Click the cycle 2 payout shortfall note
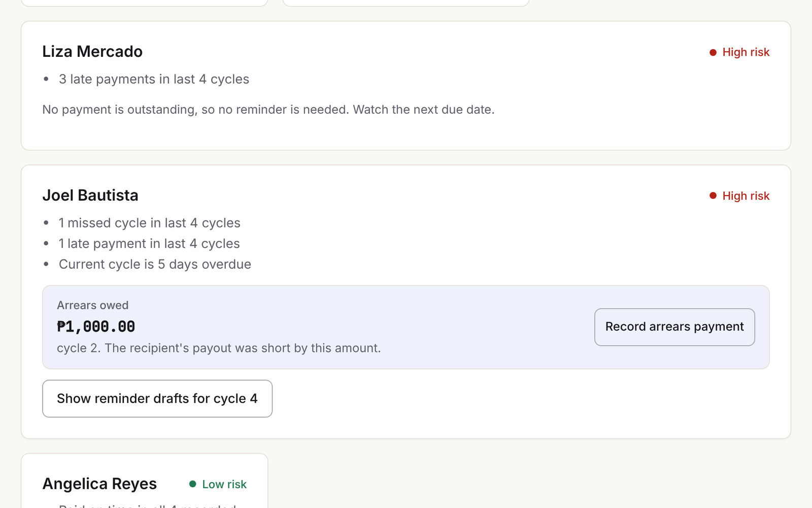The width and height of the screenshot is (812, 508). click(219, 348)
